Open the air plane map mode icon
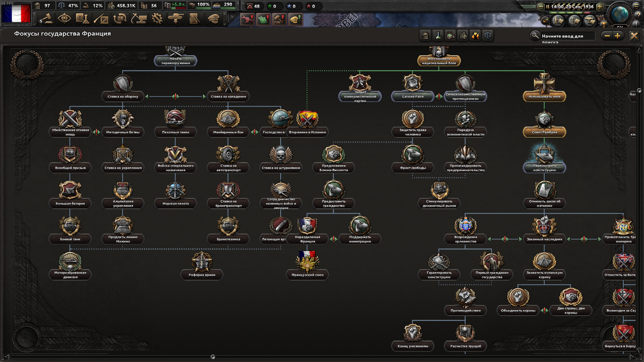This screenshot has width=644, height=362. [x=590, y=21]
